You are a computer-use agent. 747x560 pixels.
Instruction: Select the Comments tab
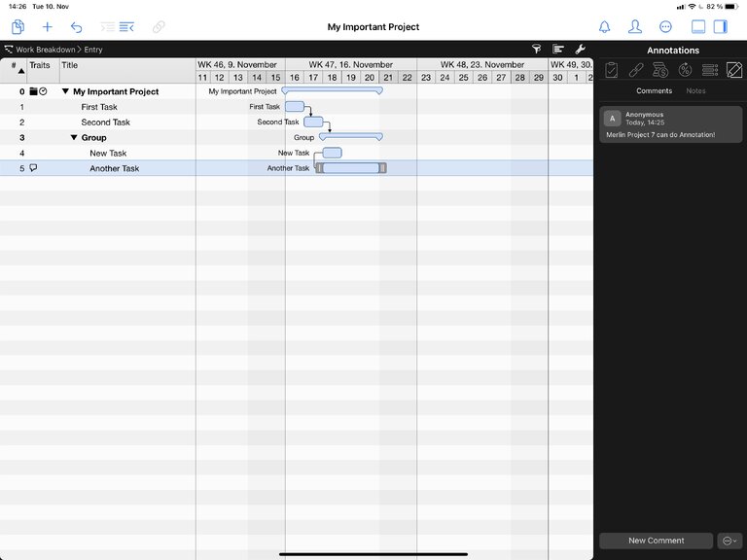click(654, 91)
